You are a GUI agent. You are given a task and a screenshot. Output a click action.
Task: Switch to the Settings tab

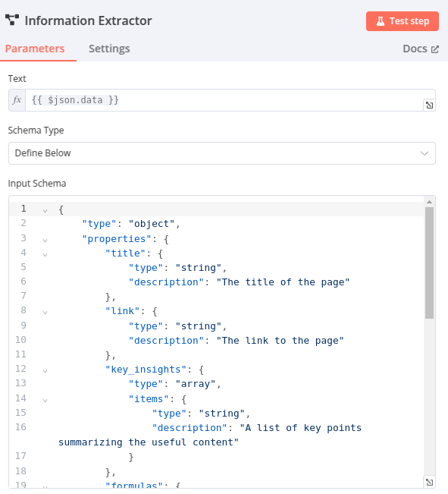tap(109, 49)
